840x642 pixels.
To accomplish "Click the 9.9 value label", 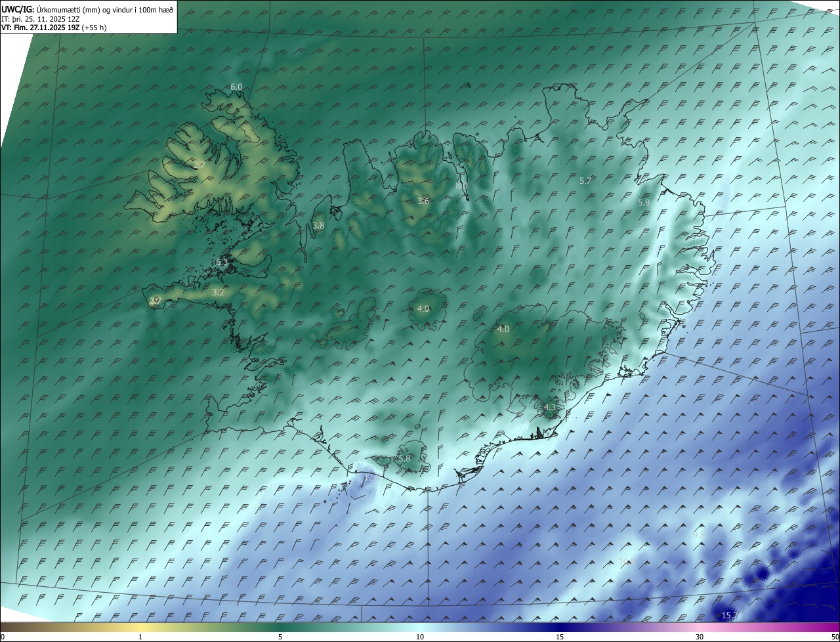I will [699, 535].
